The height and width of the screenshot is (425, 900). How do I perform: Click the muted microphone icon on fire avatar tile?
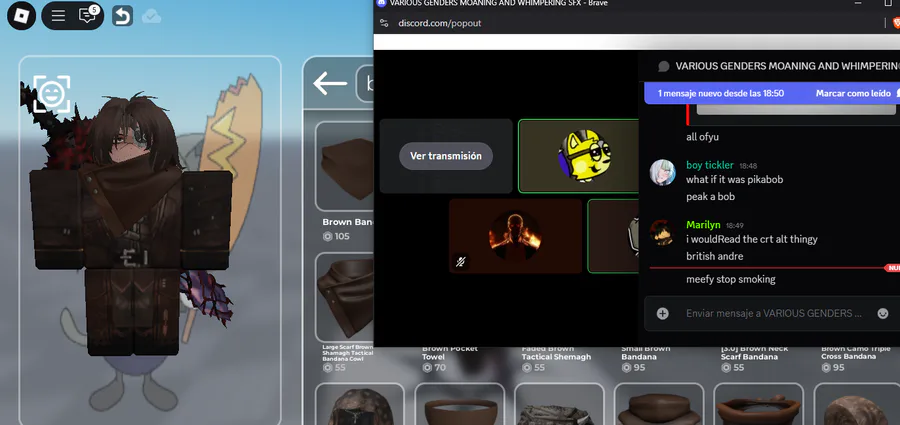point(460,261)
